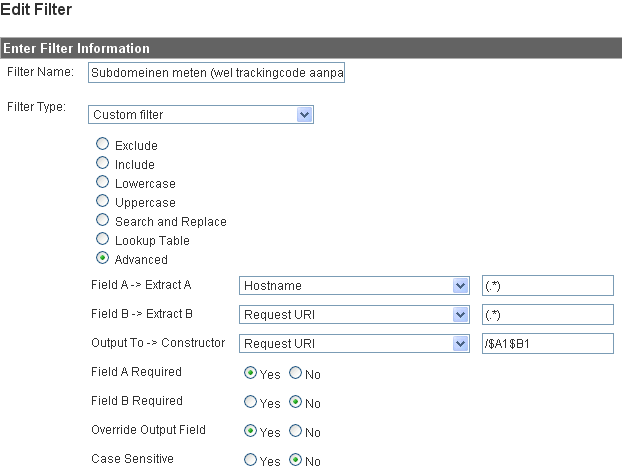This screenshot has height=471, width=622.
Task: Set Case Sensitive to No
Action: click(x=296, y=460)
